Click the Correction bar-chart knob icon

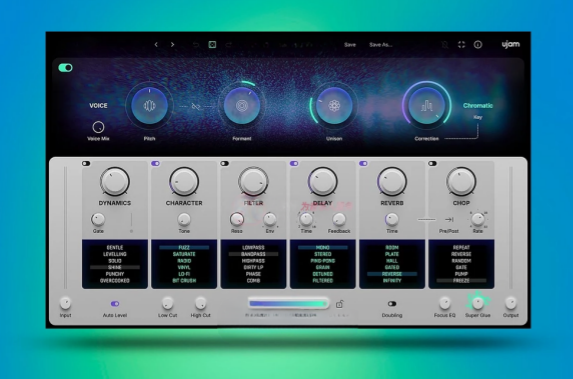click(426, 106)
